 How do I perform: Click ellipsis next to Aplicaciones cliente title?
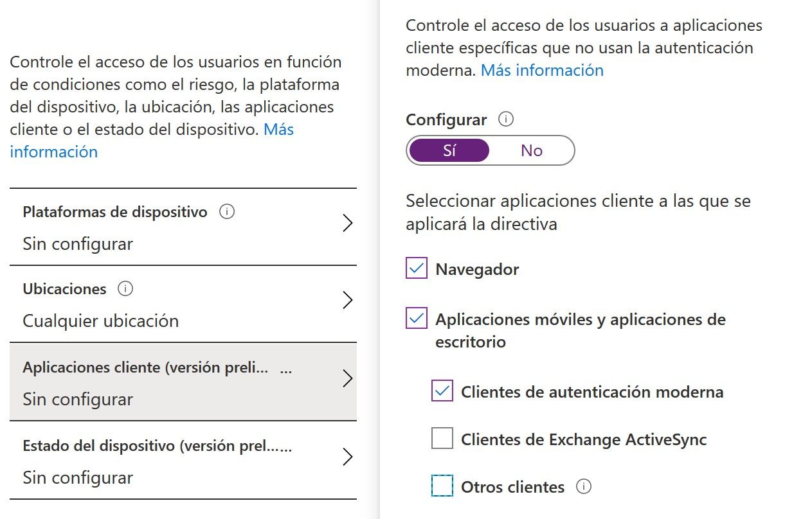click(287, 368)
